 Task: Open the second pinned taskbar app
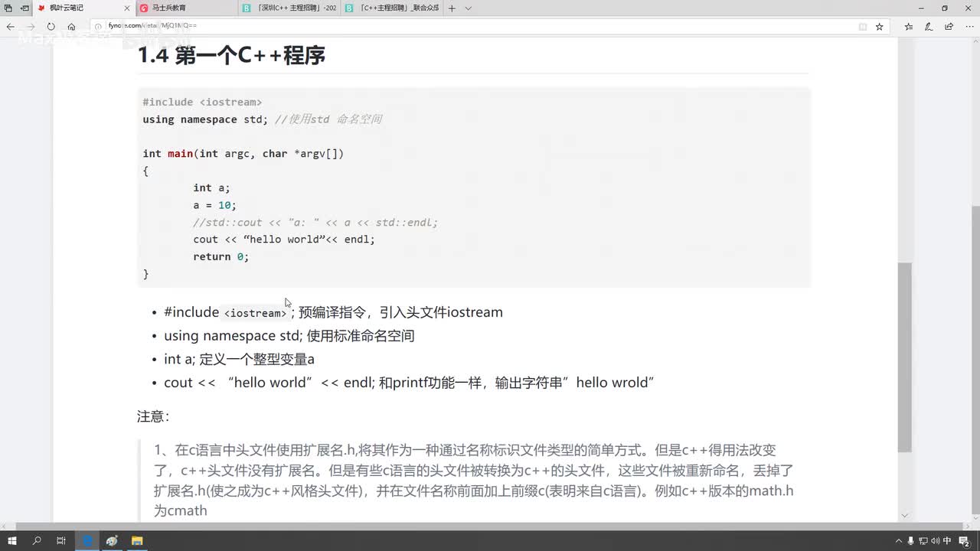pyautogui.click(x=112, y=540)
